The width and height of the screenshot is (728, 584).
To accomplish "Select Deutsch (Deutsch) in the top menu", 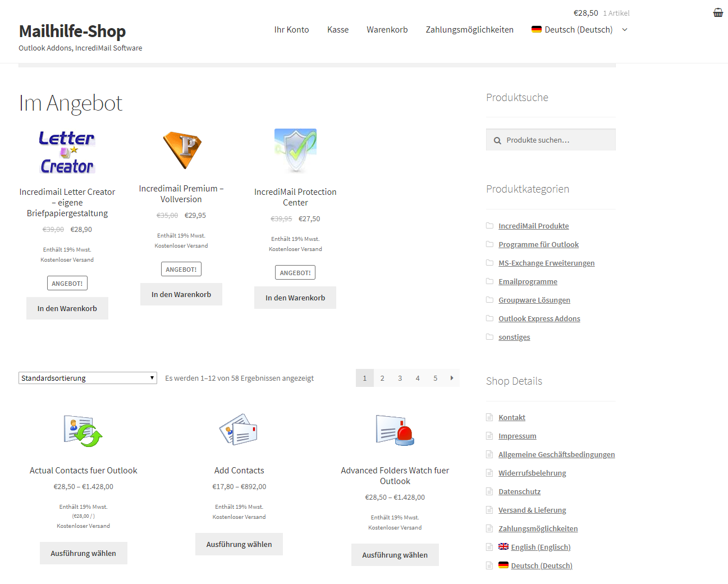I will coord(579,30).
